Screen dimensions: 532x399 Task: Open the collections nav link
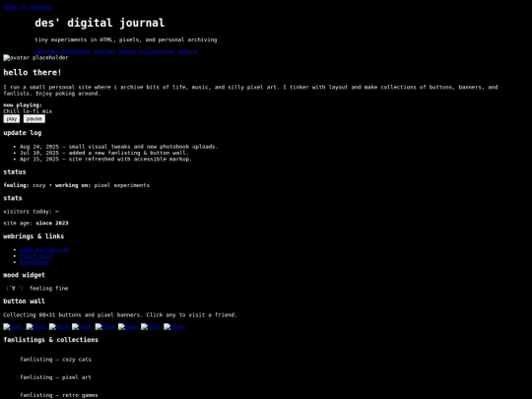157,51
